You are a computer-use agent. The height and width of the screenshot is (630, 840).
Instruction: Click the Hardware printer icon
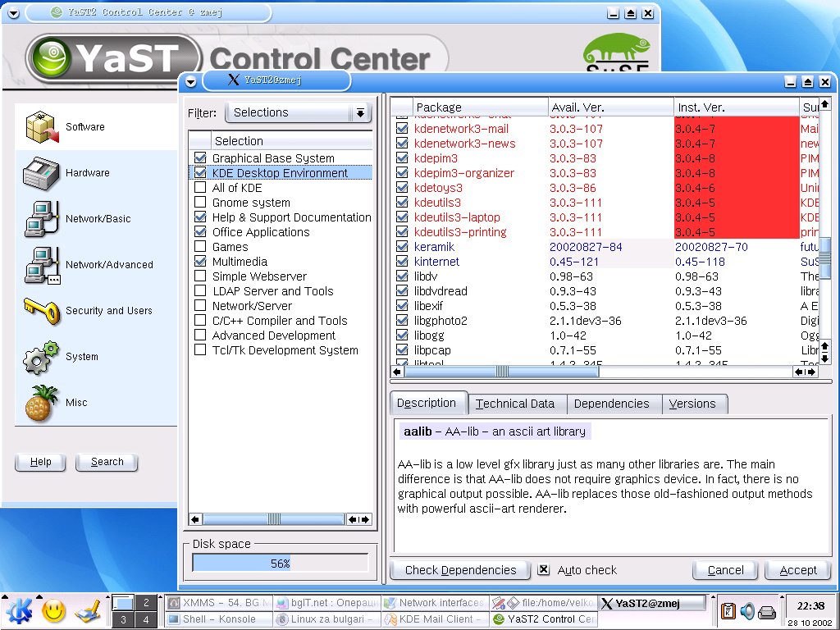point(41,173)
